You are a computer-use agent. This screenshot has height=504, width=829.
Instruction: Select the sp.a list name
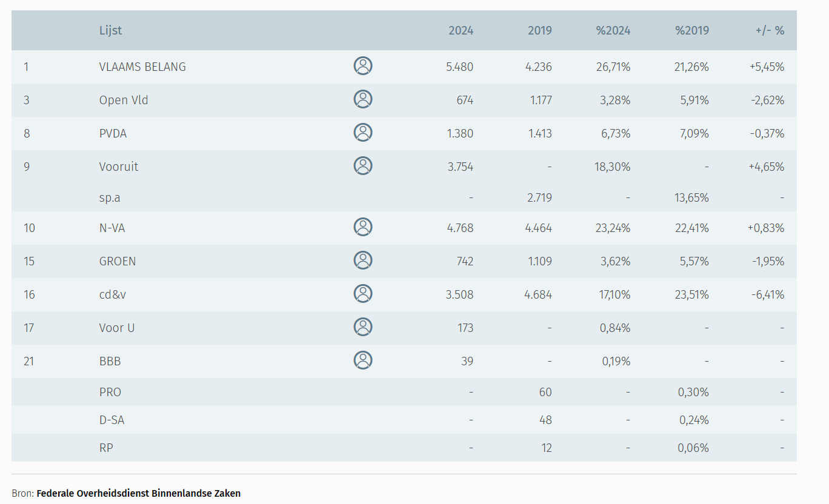pos(110,198)
